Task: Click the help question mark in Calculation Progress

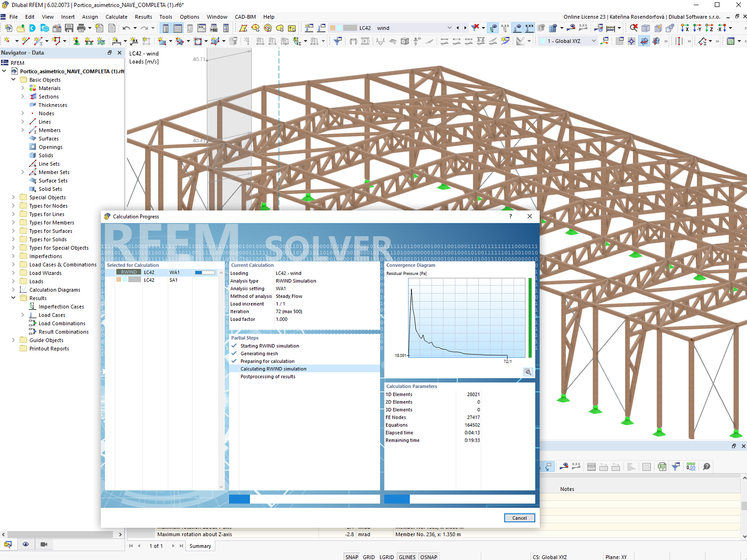Action: (x=510, y=217)
